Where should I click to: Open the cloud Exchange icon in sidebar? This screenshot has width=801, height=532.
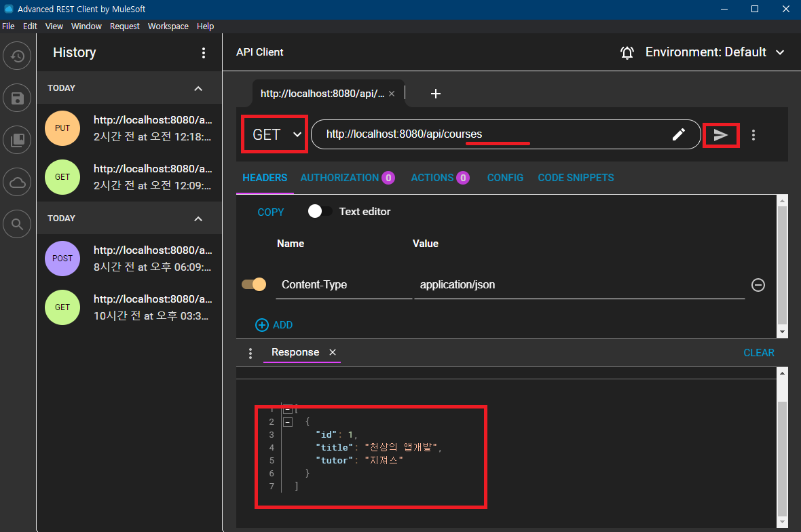click(18, 182)
